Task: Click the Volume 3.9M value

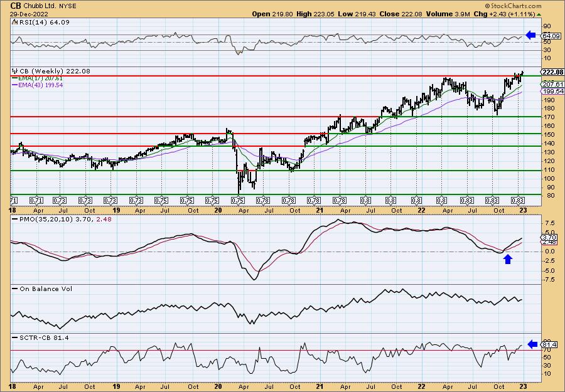Action: 448,14
